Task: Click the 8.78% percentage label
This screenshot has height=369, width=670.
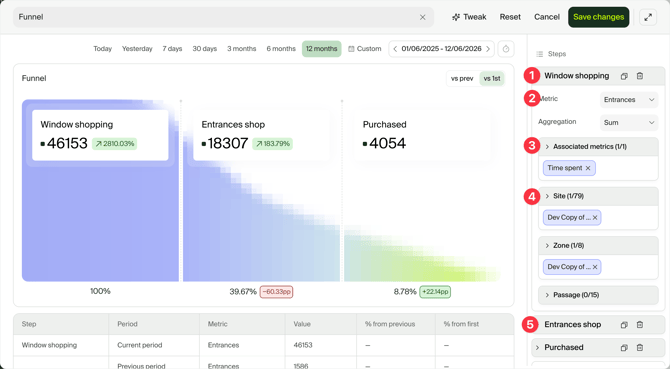Action: pyautogui.click(x=405, y=292)
